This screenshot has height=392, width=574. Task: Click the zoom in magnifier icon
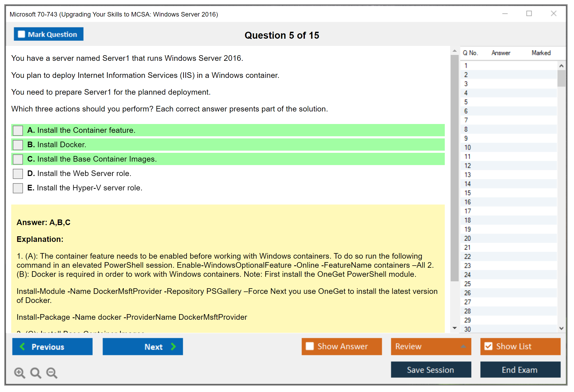click(19, 373)
